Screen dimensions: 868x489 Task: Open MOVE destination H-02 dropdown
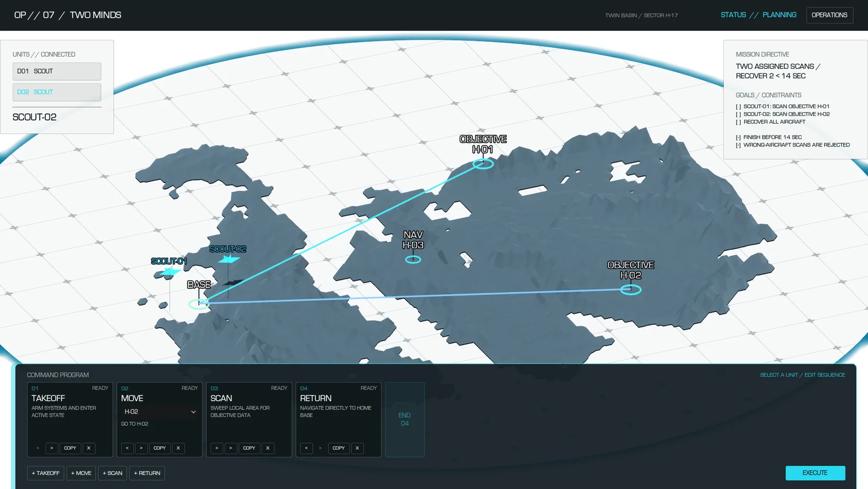point(159,411)
